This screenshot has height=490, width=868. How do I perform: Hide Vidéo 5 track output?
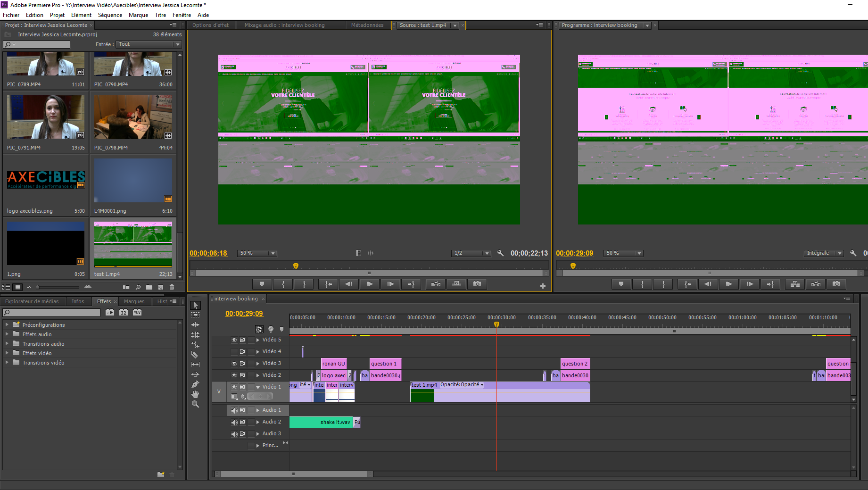(x=234, y=340)
